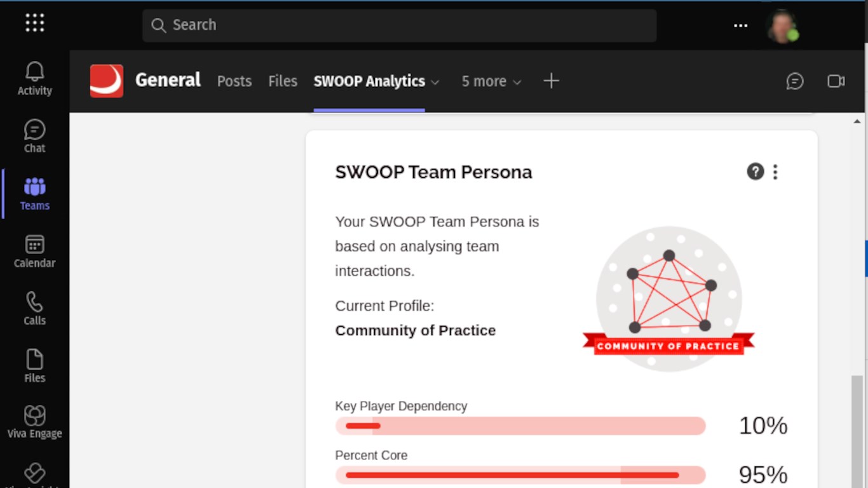Expand the 5 more tabs dropdown
The height and width of the screenshot is (488, 868).
491,81
